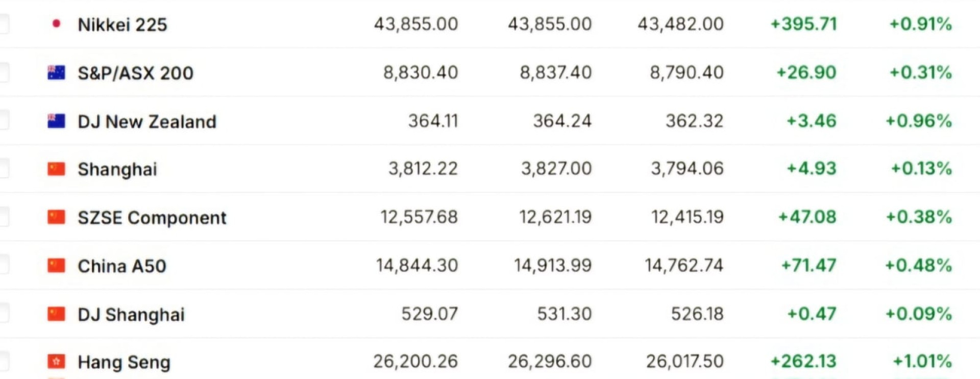Click the Australia flag next to S&P/ASX 200
Image resolution: width=980 pixels, height=379 pixels.
coord(56,73)
